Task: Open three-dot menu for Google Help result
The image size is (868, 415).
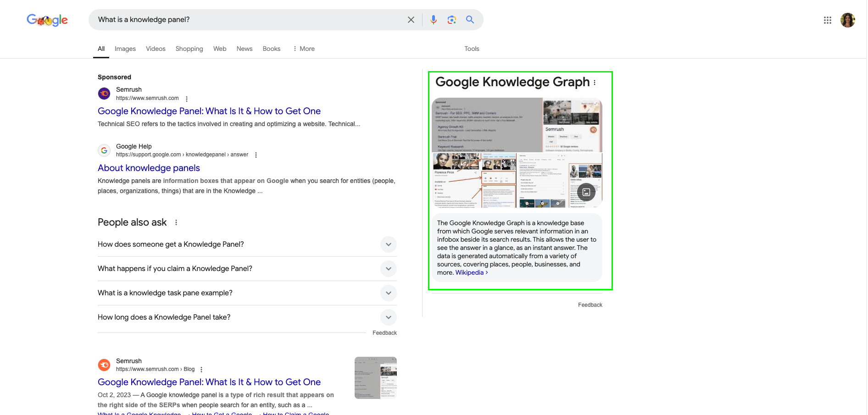Action: (x=256, y=155)
